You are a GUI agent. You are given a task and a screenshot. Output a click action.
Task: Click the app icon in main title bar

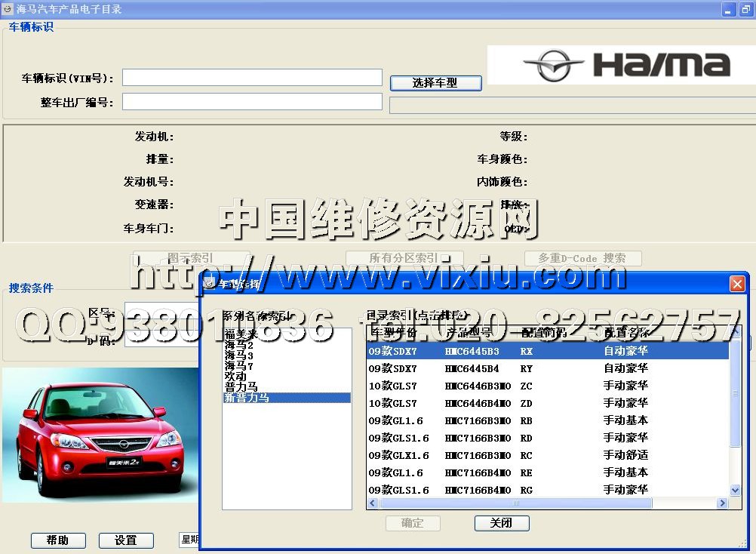pos(8,9)
